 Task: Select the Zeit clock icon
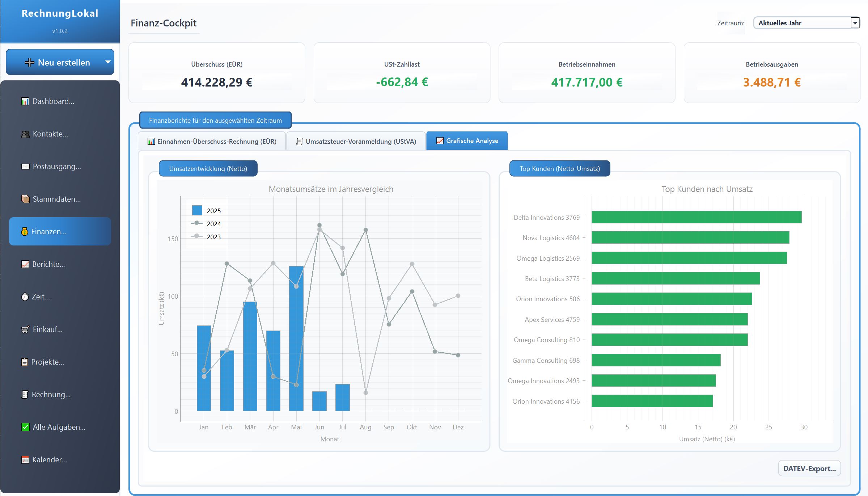[x=25, y=297]
